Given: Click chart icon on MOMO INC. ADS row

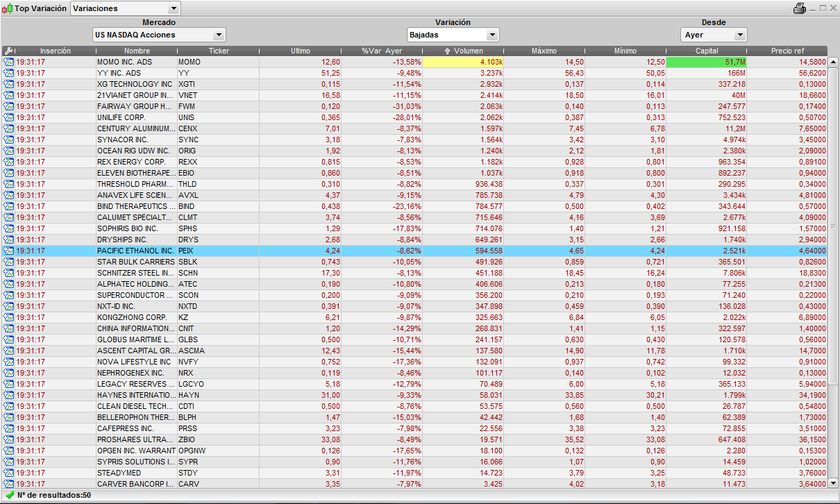Looking at the screenshot, I should [8, 62].
